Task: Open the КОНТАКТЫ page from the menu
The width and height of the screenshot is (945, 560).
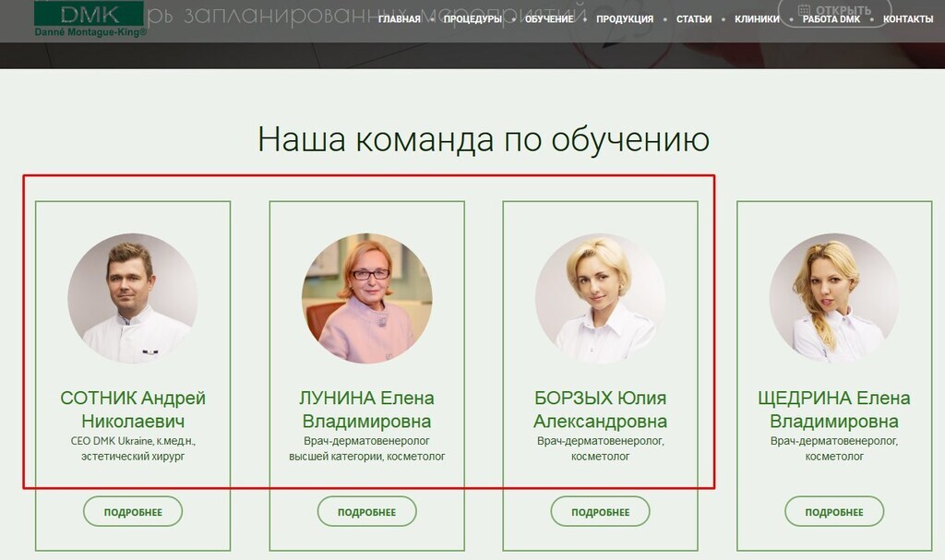Action: pyautogui.click(x=908, y=19)
